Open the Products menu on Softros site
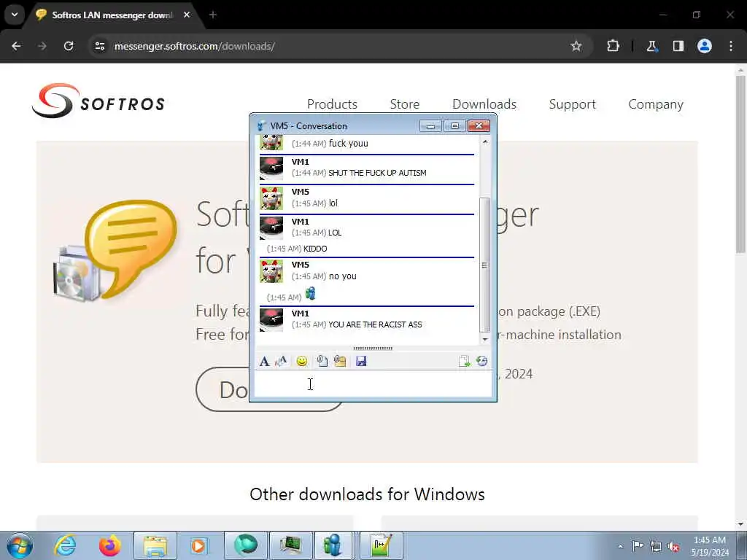747x560 pixels. [332, 104]
